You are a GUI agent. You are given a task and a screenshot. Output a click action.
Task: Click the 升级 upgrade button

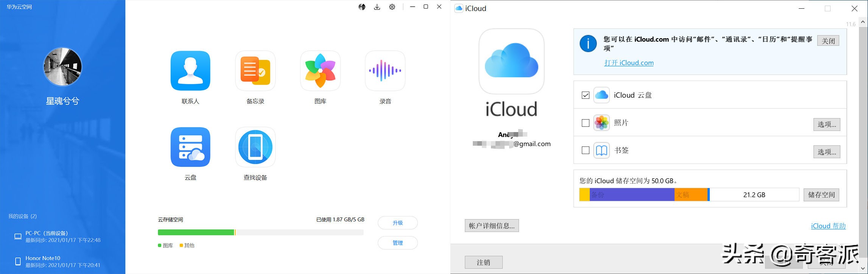[x=397, y=223]
